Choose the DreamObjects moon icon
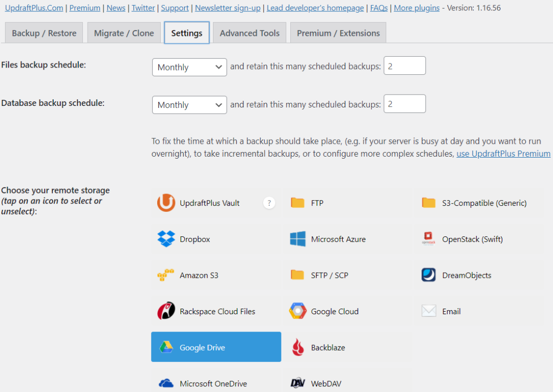The width and height of the screenshot is (553, 392). point(429,275)
